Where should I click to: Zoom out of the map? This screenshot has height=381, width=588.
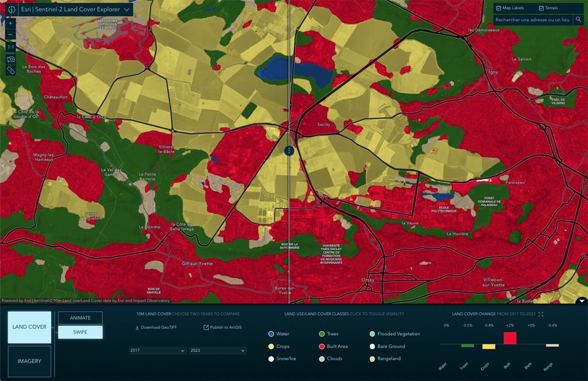[10, 35]
